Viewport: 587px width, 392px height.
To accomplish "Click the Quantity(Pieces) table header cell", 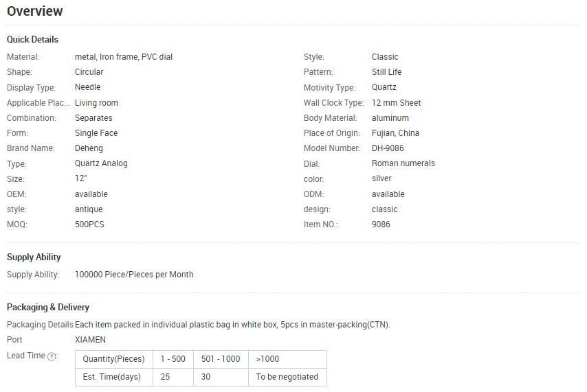I will point(114,359).
